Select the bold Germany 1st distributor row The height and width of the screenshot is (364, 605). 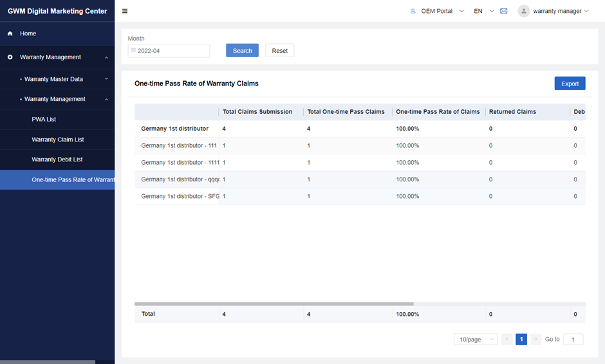tap(360, 129)
